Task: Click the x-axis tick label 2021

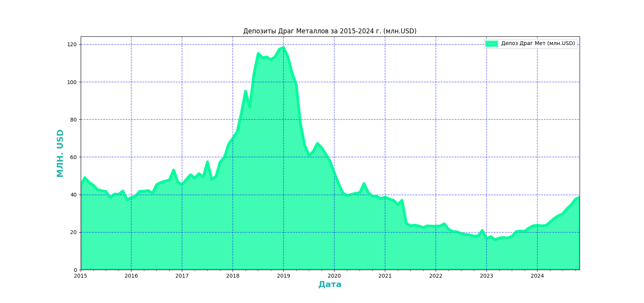Action: coord(385,276)
